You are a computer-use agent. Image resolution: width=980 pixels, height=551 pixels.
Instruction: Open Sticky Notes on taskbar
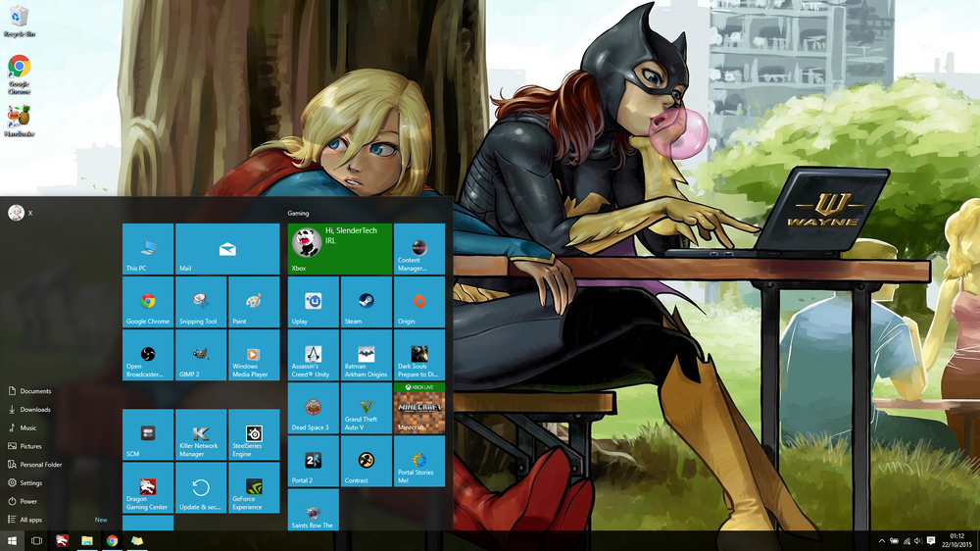coord(137,541)
